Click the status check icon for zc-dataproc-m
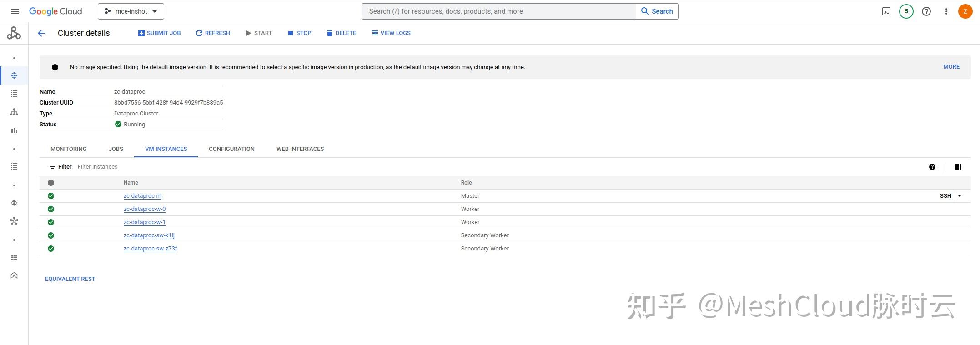This screenshot has height=345, width=980. click(51, 196)
